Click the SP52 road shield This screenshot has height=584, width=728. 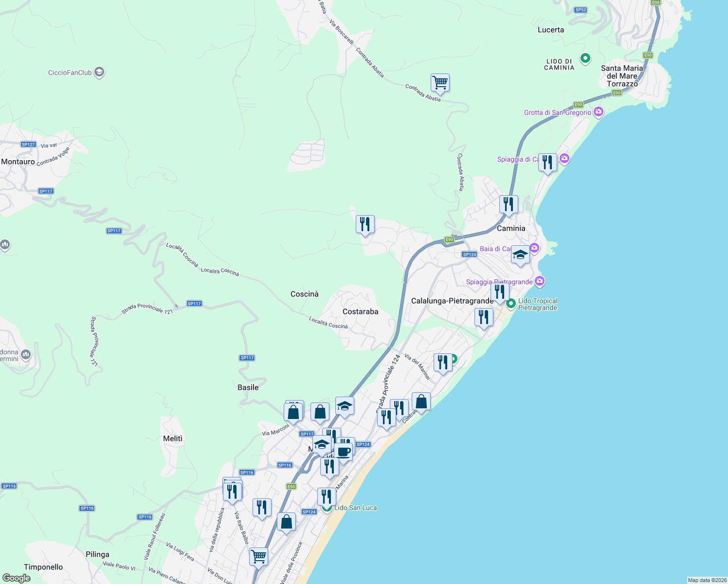click(581, 10)
